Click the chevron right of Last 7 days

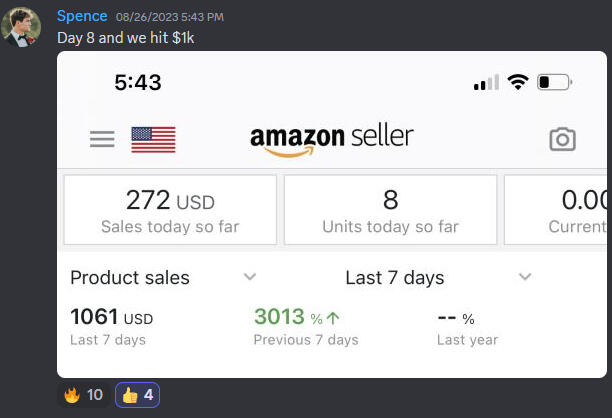pos(524,277)
